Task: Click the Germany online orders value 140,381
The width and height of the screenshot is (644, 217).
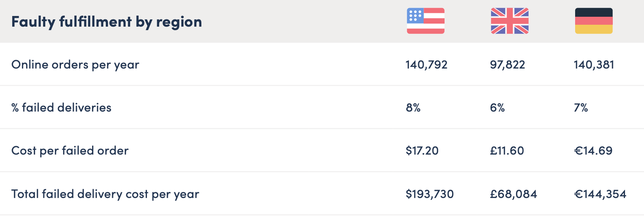Action: tap(594, 64)
